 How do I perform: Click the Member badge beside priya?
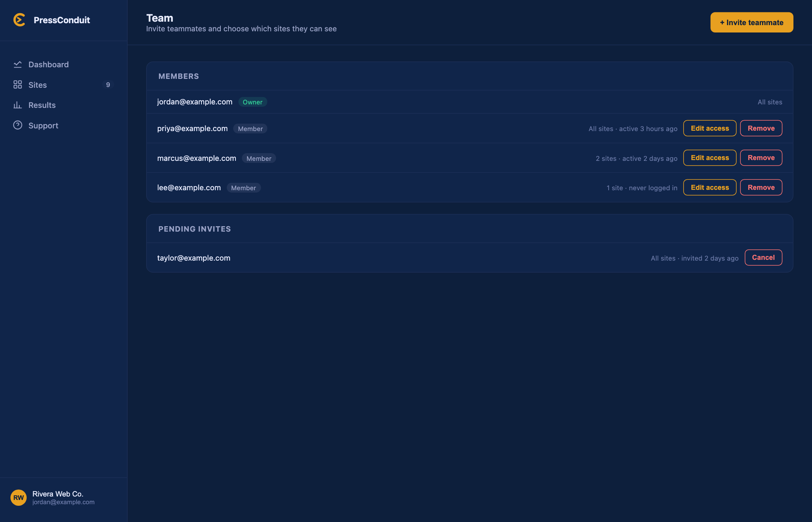click(x=250, y=129)
